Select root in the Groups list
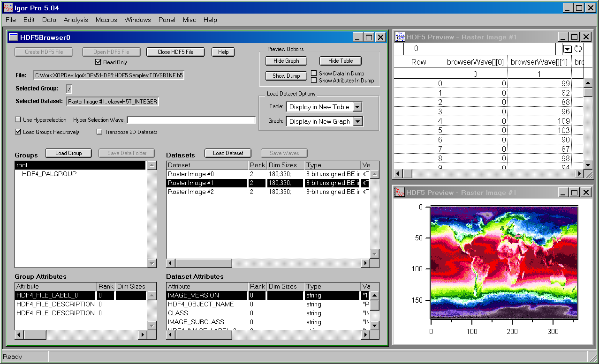Viewport: 599px width, 364px height. pos(80,165)
